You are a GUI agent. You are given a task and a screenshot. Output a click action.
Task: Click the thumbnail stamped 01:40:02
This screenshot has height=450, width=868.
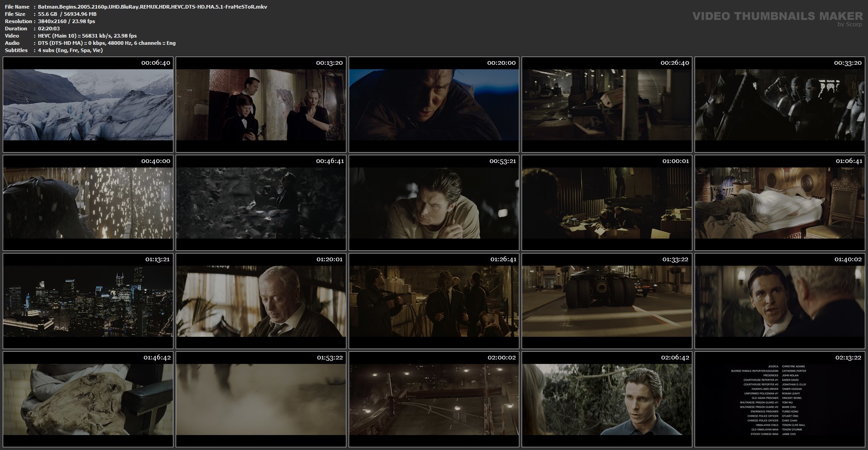click(780, 301)
